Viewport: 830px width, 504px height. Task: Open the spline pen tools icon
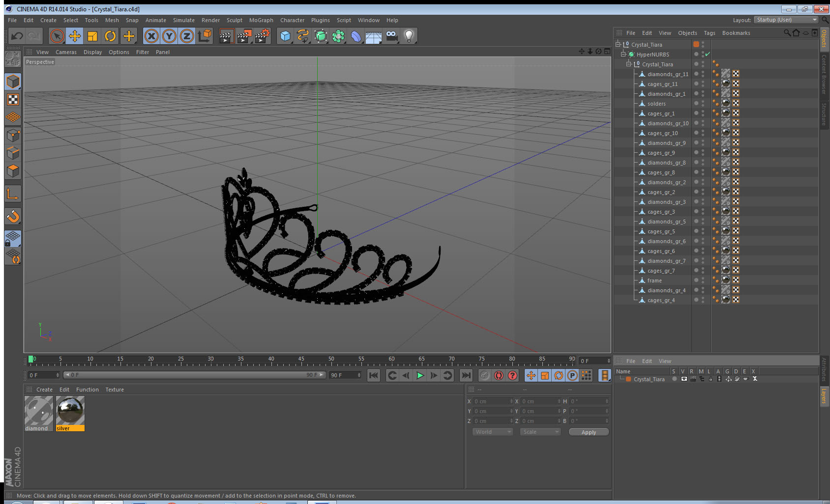303,36
